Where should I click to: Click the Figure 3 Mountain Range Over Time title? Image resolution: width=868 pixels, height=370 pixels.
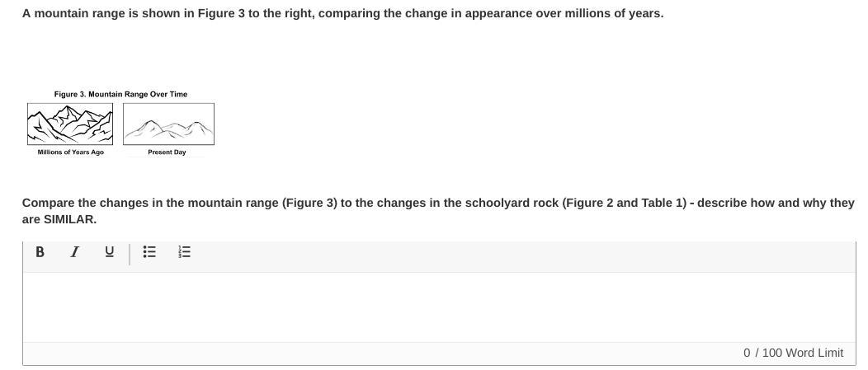click(x=120, y=94)
